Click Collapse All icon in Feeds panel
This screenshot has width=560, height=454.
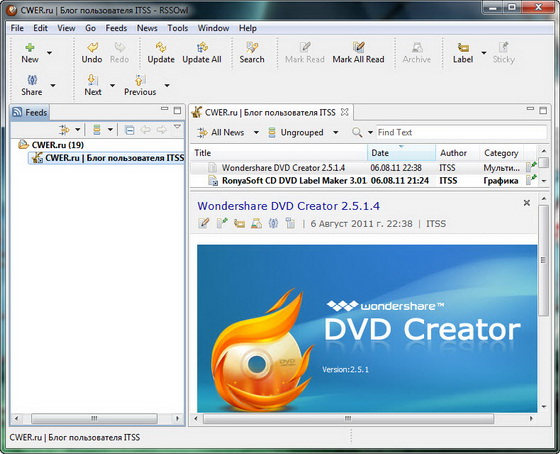click(129, 130)
